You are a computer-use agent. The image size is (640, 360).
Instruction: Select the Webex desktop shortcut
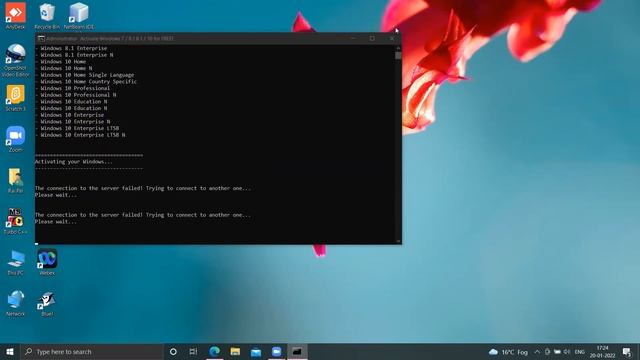[x=47, y=262]
